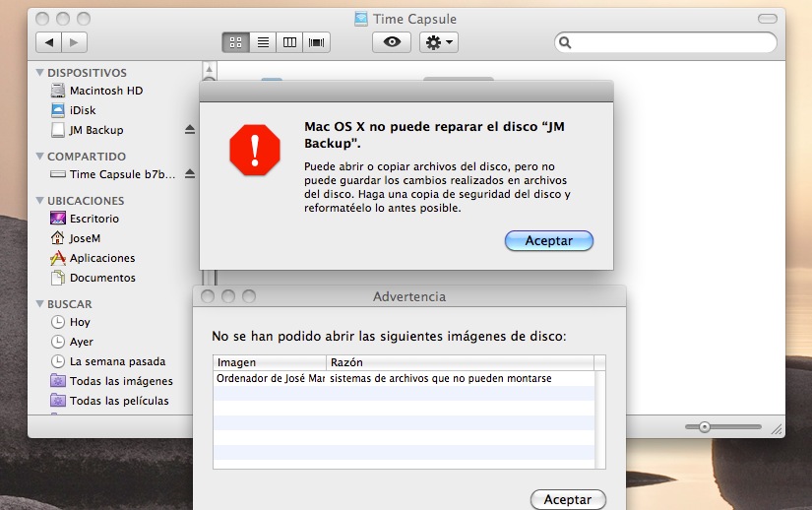The height and width of the screenshot is (510, 812).
Task: Click the red alert stop icon
Action: (255, 151)
